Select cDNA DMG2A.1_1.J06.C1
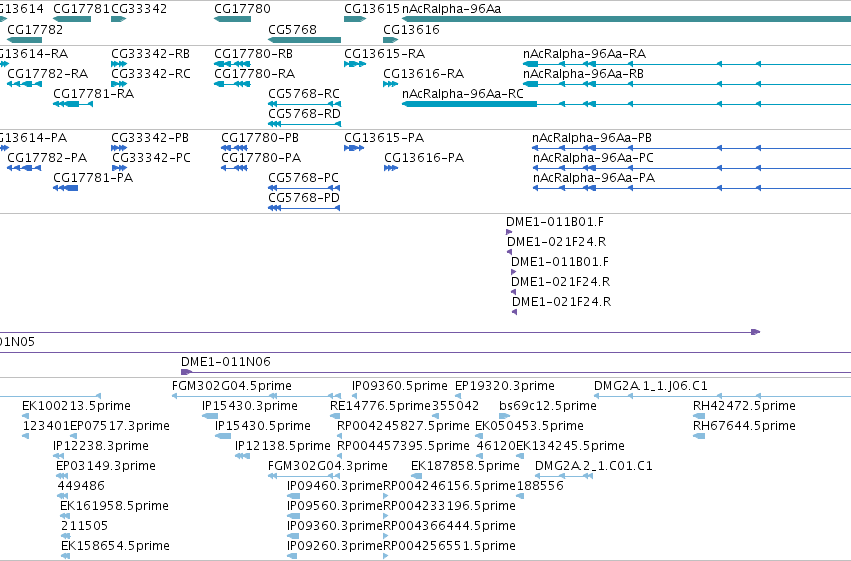This screenshot has width=851, height=561. point(651,386)
